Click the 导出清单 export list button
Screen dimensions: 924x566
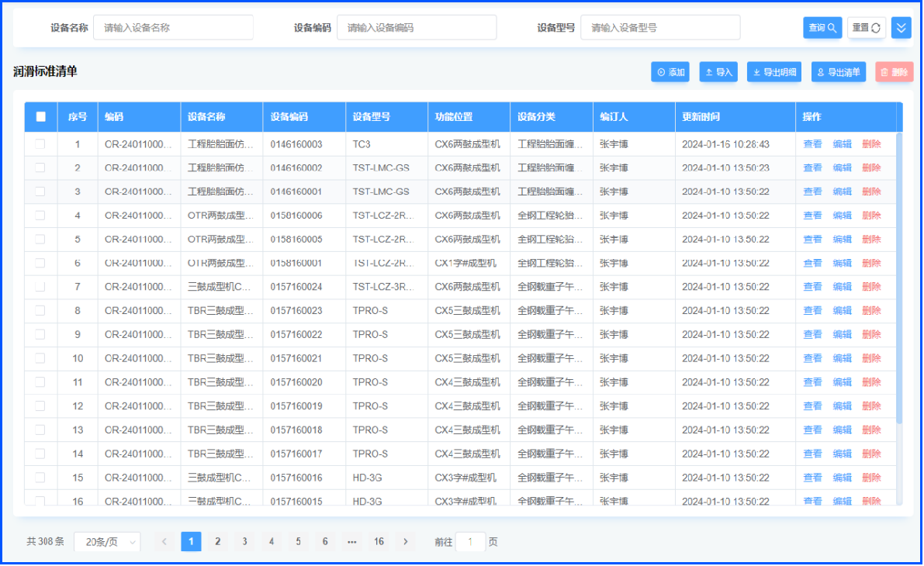tap(839, 72)
